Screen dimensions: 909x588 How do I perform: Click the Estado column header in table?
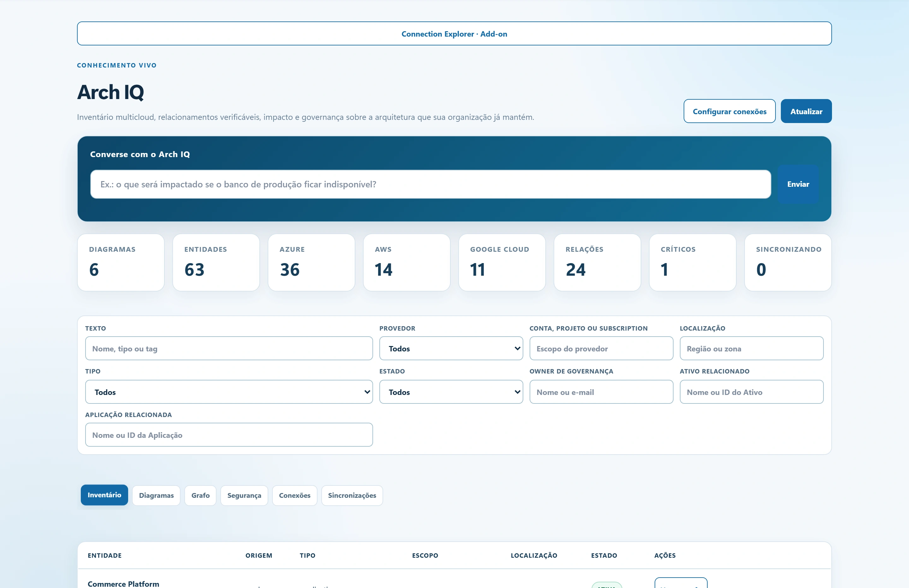604,555
